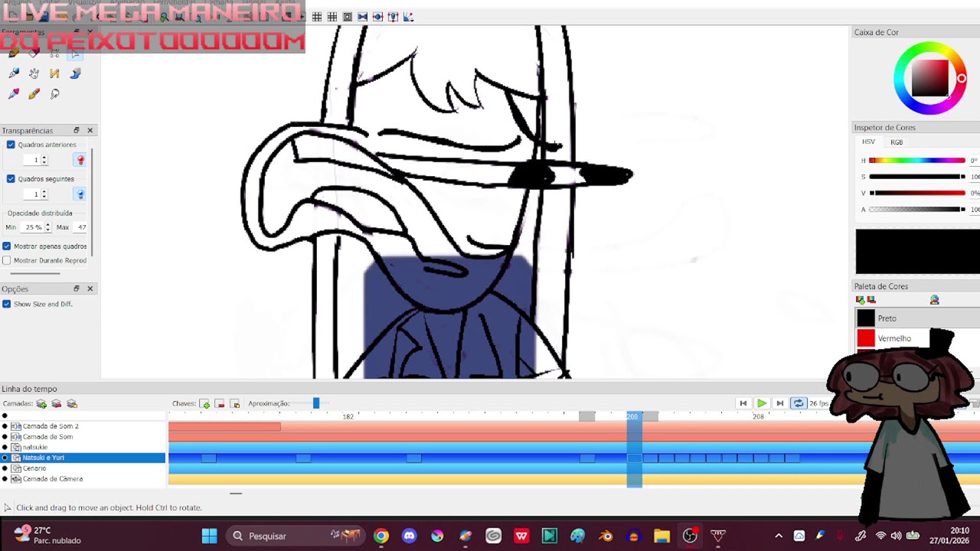The image size is (980, 551).
Task: Float the Transparências panel
Action: pyautogui.click(x=77, y=131)
